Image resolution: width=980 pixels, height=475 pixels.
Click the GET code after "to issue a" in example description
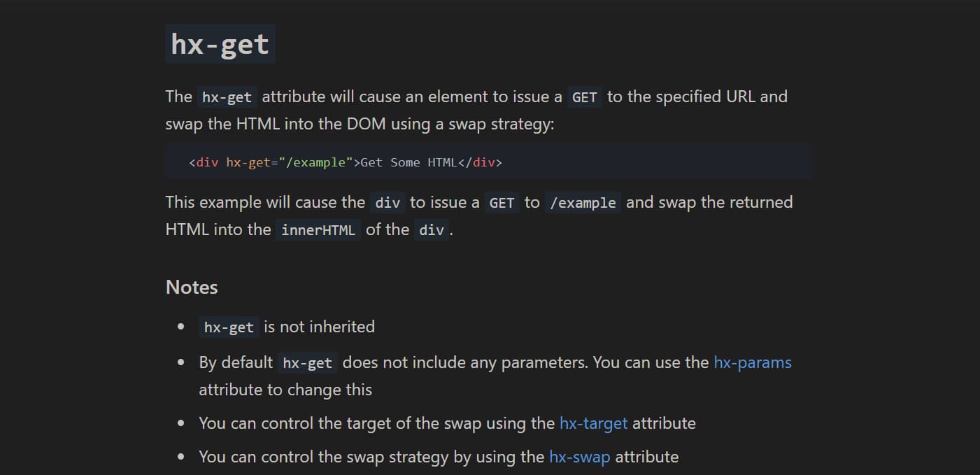[x=502, y=203]
